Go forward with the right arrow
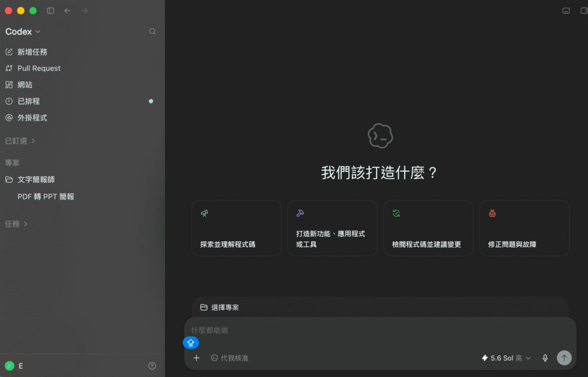588x377 pixels. pos(84,11)
